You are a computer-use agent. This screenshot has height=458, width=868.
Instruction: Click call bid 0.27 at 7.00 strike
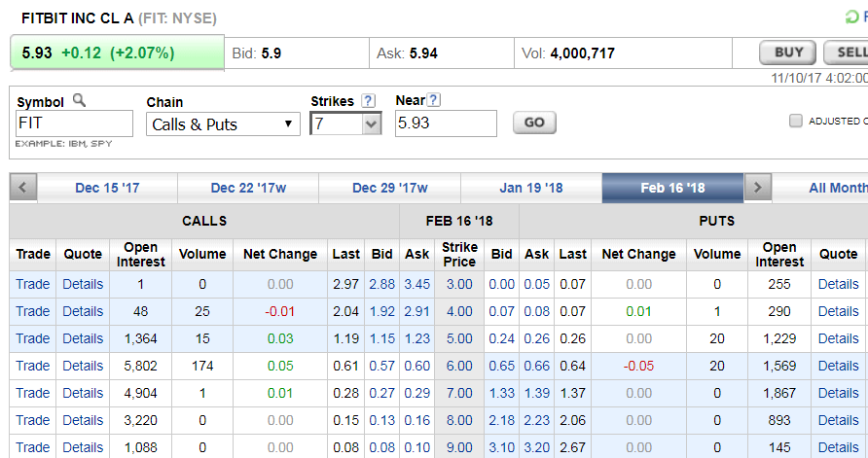point(382,393)
